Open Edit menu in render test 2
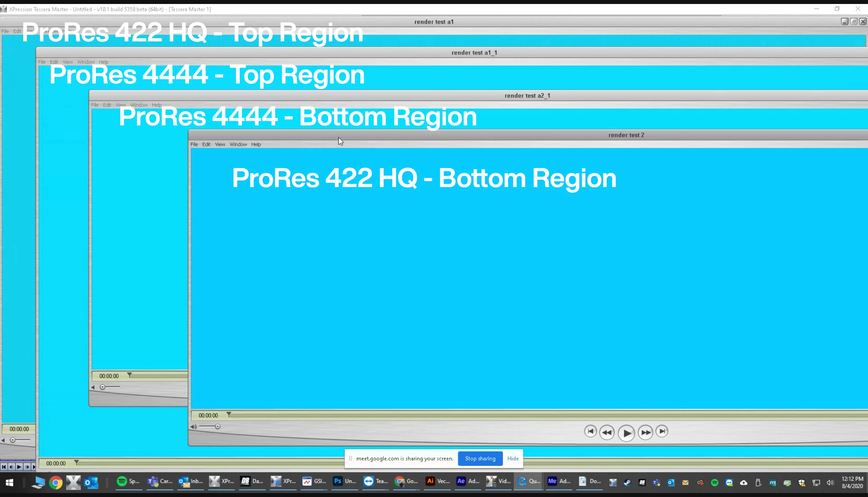This screenshot has width=868, height=497. point(206,144)
